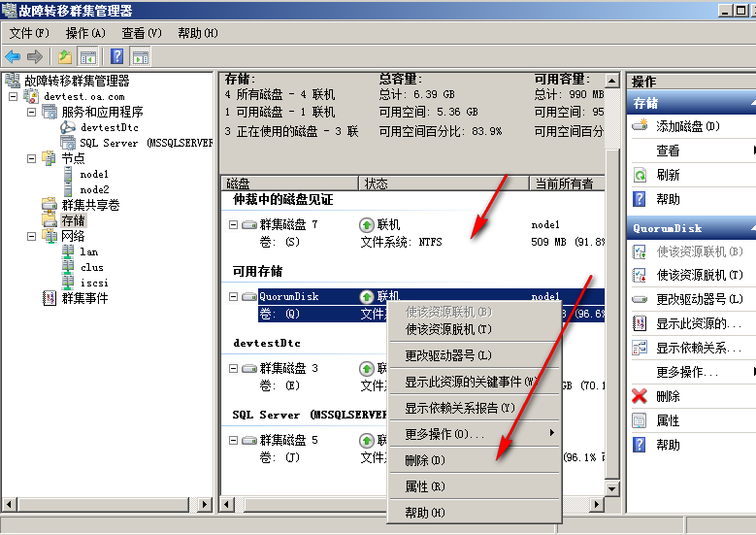Click red X 删除 in actions pane
756x535 pixels.
[x=640, y=396]
